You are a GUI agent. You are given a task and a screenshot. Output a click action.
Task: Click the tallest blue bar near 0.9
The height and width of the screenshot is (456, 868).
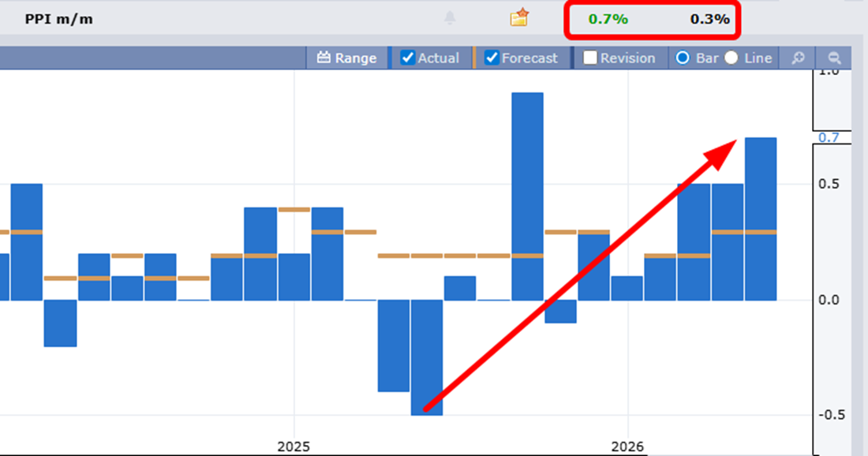528,196
